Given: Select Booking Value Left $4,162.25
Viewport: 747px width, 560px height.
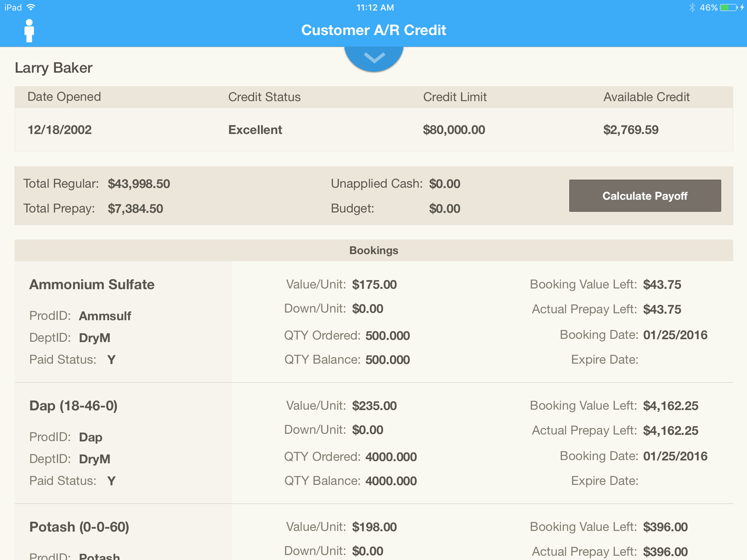Looking at the screenshot, I should [671, 406].
